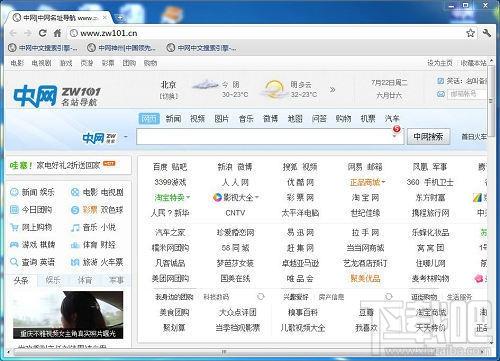This screenshot has width=500, height=361.
Task: Open the 优酷网 link
Action: click(300, 182)
